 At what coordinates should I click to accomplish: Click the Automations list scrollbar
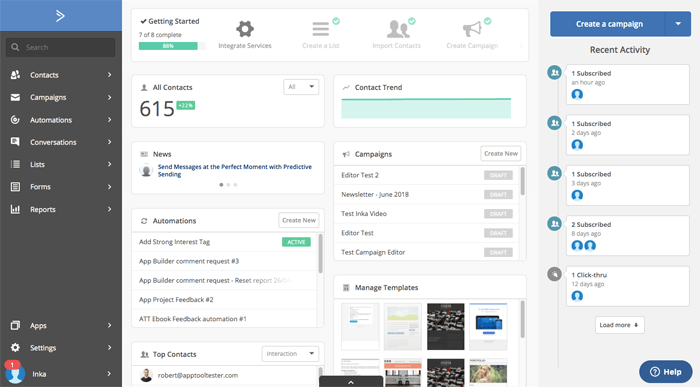[321, 253]
